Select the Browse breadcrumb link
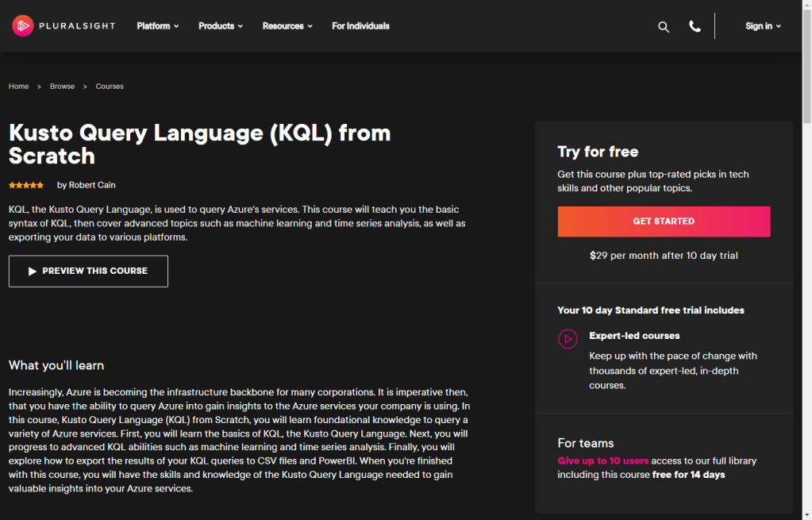 pyautogui.click(x=62, y=87)
